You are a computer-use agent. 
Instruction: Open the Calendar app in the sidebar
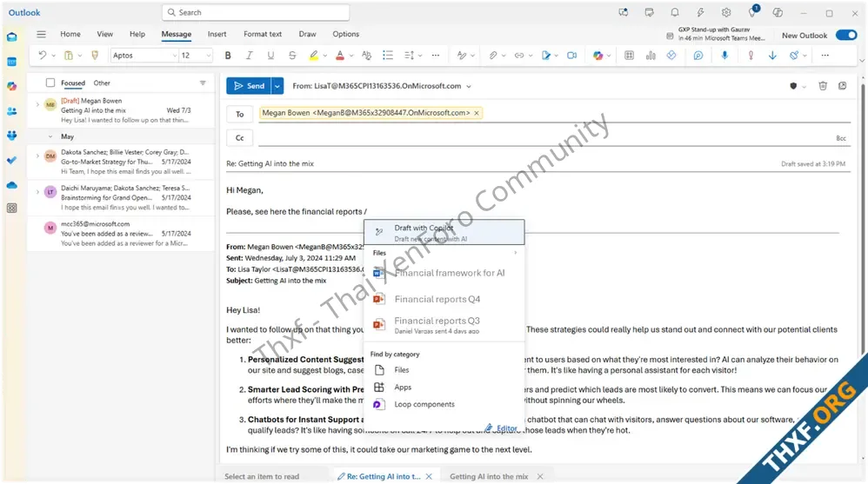click(11, 62)
